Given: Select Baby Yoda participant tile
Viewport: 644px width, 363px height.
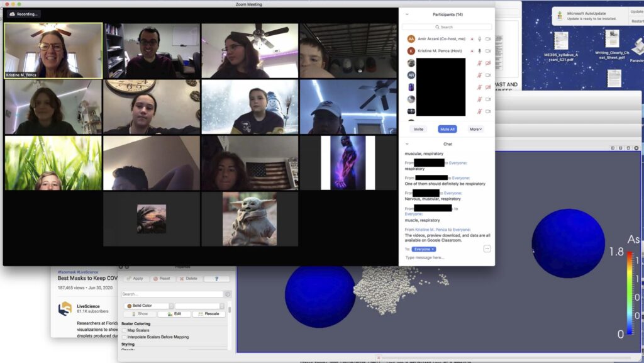Looking at the screenshot, I should (250, 219).
